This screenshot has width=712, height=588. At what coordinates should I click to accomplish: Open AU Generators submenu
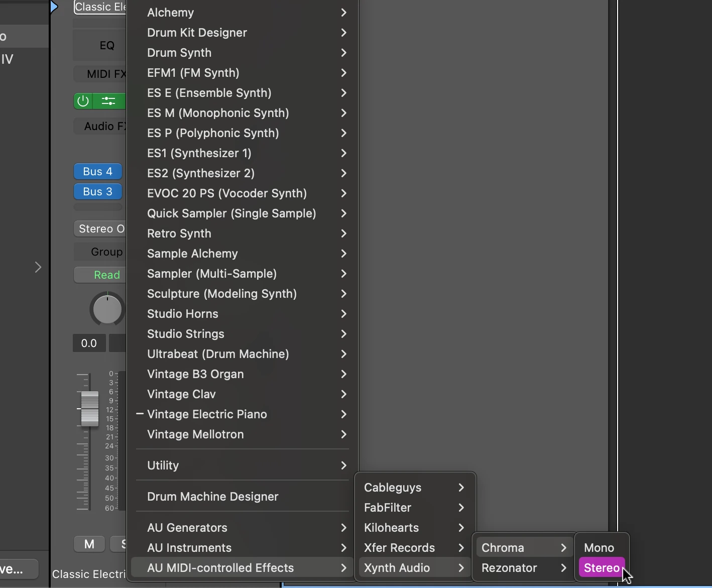tap(243, 528)
